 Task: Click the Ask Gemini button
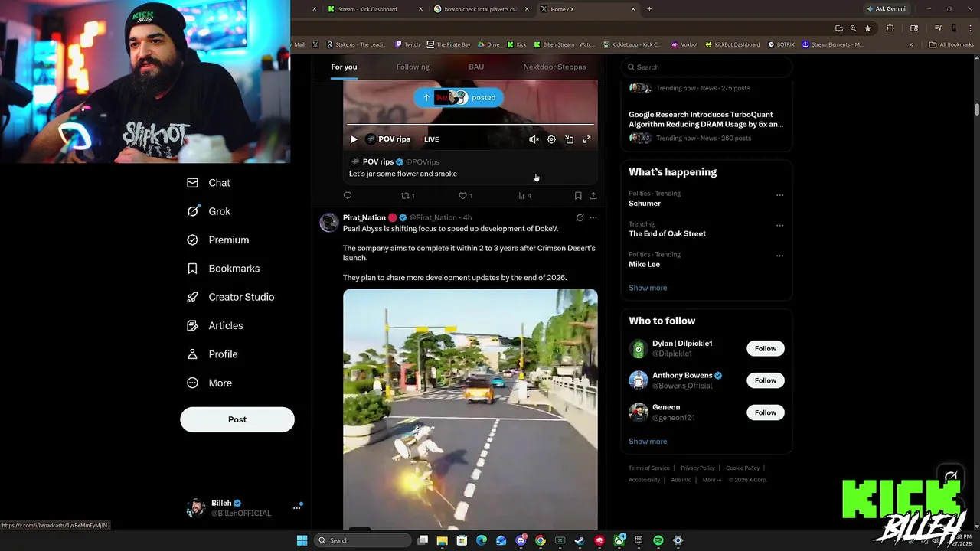[x=886, y=9]
